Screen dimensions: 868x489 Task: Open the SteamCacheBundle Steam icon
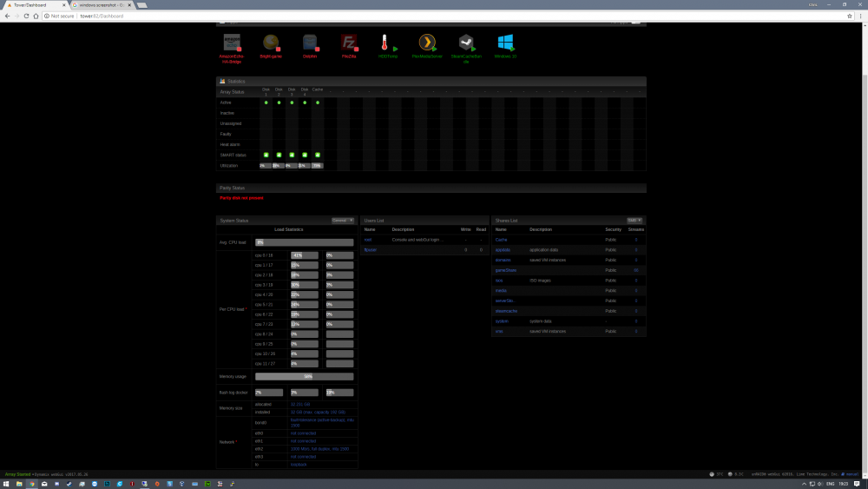tap(466, 42)
